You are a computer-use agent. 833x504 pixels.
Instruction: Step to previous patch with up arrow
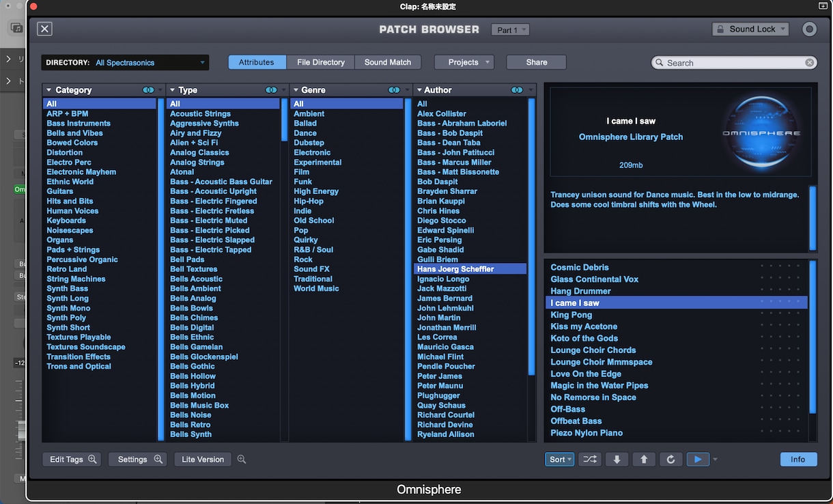(644, 460)
